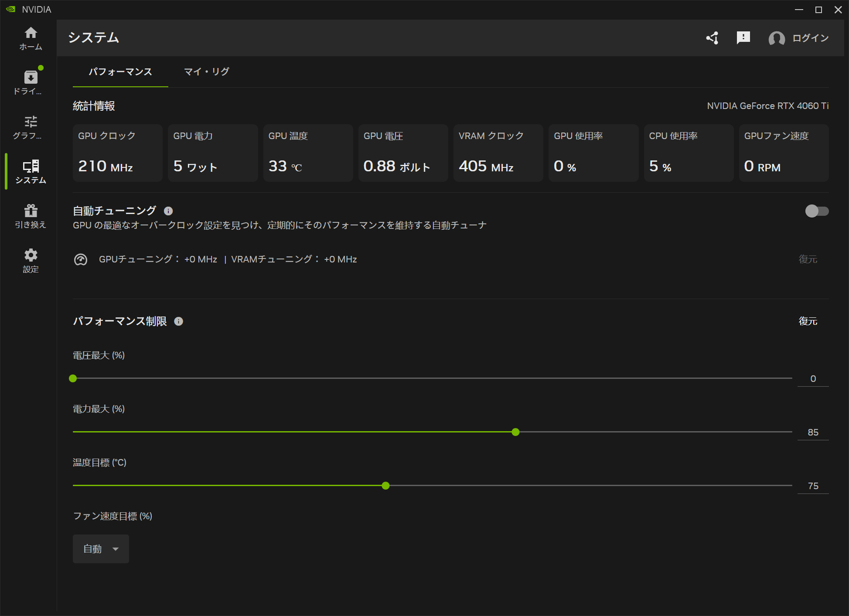Click the info icon beside 自動チューニング
This screenshot has width=849, height=616.
click(x=168, y=211)
